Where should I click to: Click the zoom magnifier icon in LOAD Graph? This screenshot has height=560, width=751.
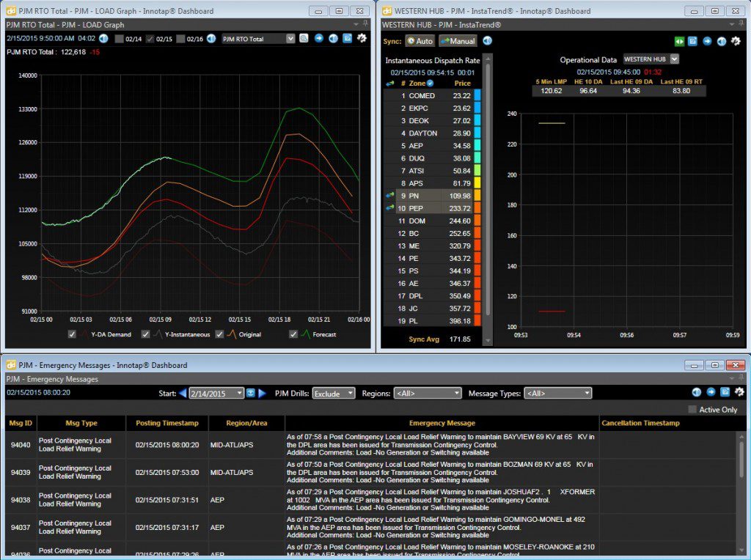(304, 38)
